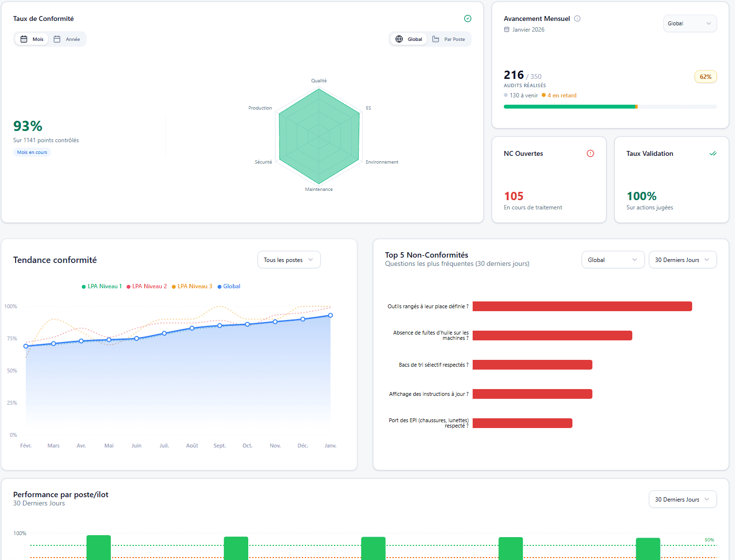735x560 pixels.
Task: Open the Global dropdown on Avancement Mensuel
Action: tap(690, 23)
